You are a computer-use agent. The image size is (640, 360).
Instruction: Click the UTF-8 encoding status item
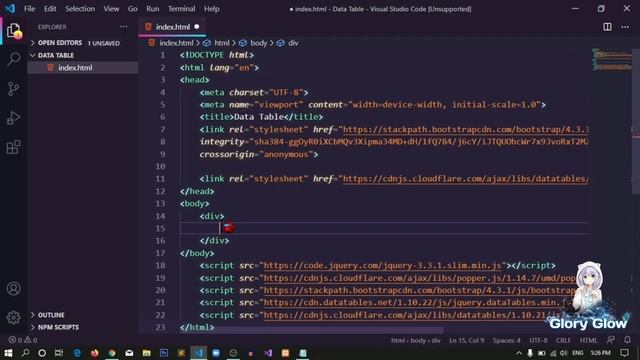(538, 340)
